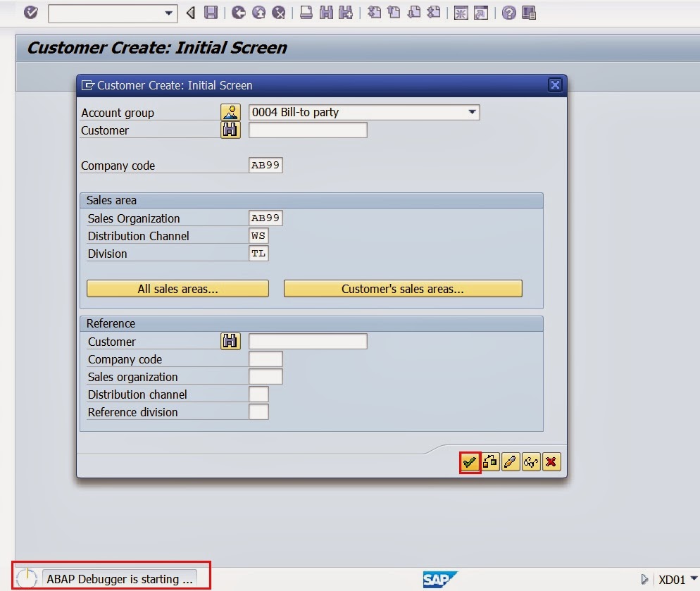Click the Customer's sales areas button
Screen dimensions: 700x591
[403, 288]
